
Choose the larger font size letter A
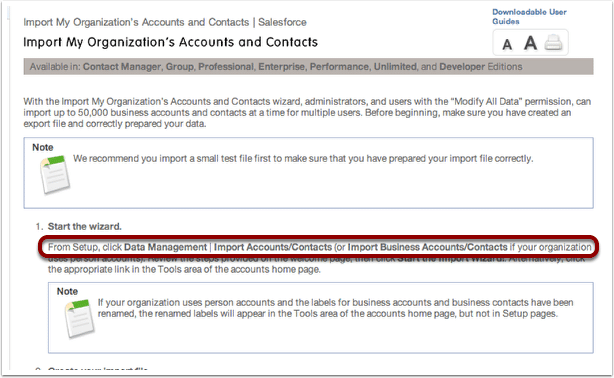pos(530,43)
